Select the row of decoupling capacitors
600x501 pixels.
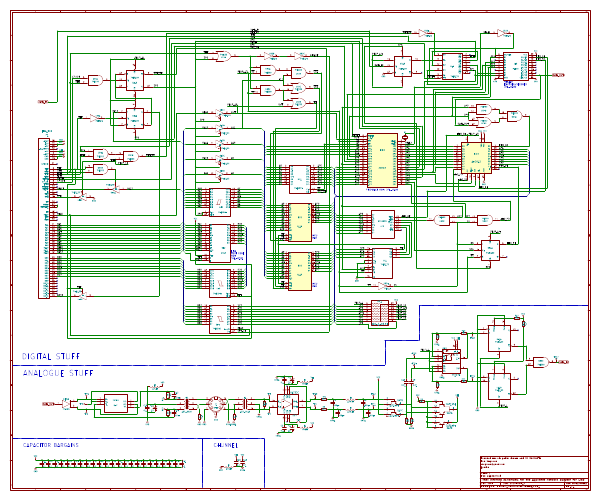tap(110, 462)
